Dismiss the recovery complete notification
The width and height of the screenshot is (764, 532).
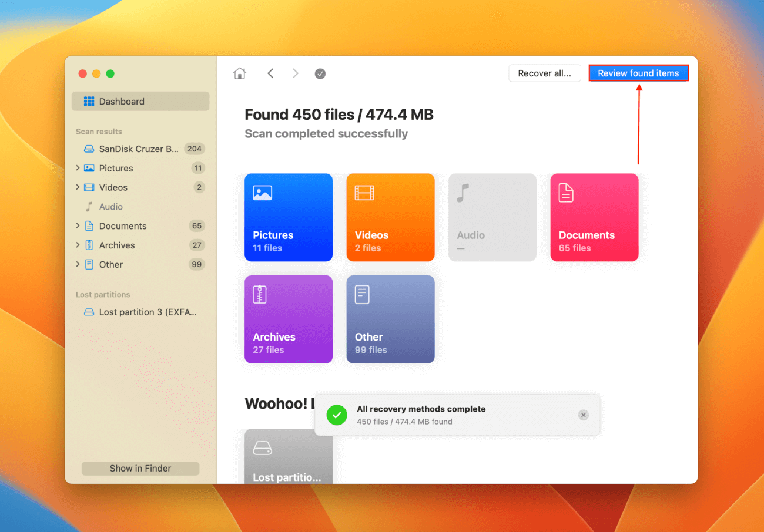point(583,415)
